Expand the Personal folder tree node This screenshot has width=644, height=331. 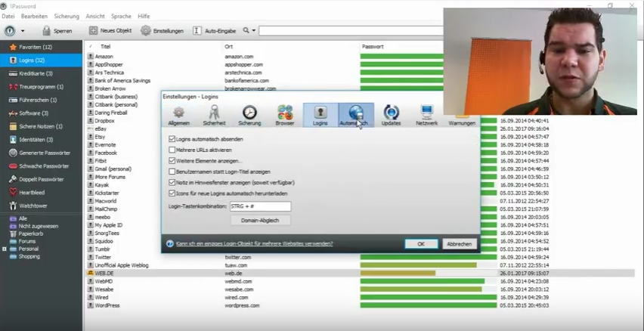point(5,249)
